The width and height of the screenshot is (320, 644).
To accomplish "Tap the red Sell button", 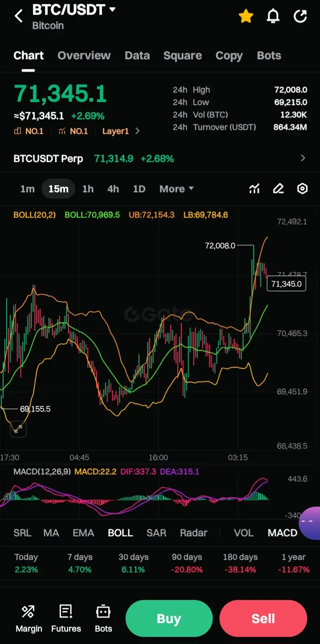I will (x=263, y=619).
